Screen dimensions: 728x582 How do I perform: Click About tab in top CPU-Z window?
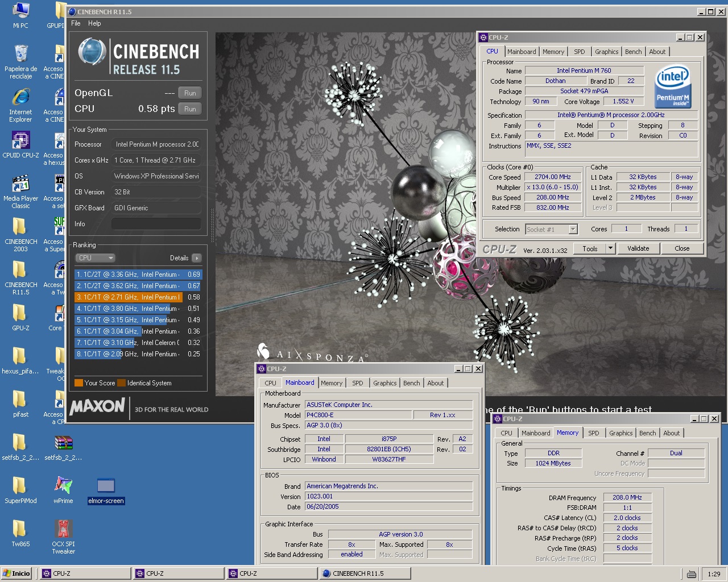[657, 52]
